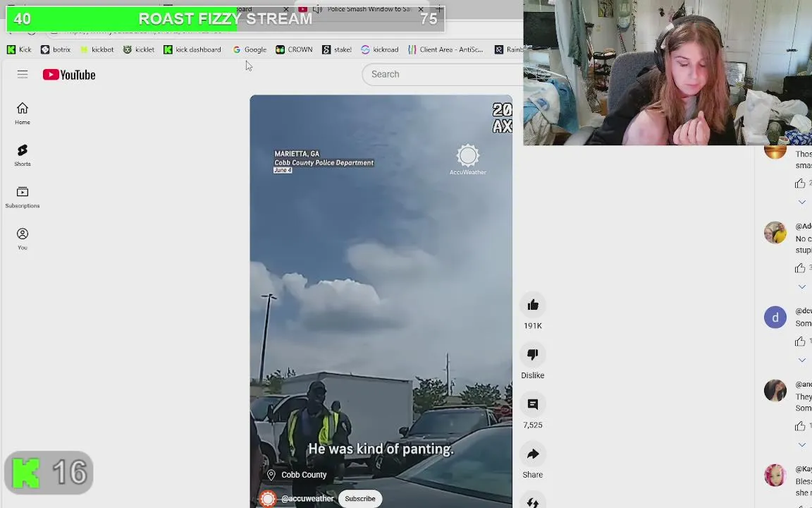Viewport: 812px width, 508px height.
Task: Like the comment starting with "They"
Action: pos(800,426)
